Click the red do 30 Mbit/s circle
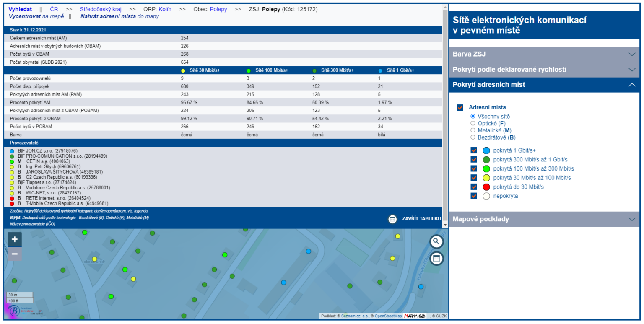 click(486, 187)
